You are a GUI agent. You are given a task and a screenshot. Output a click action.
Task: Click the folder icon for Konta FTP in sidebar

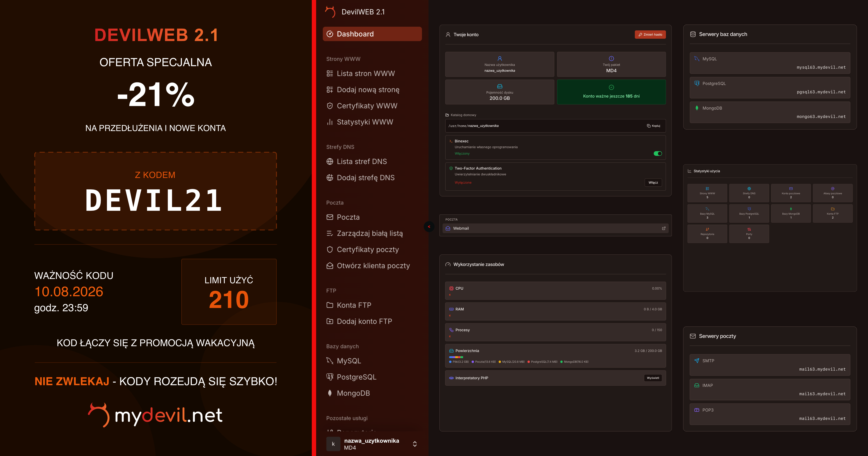point(330,305)
